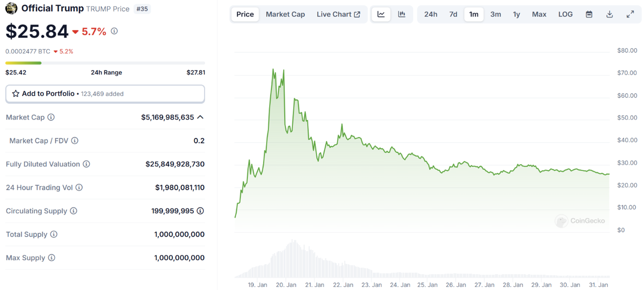The image size is (644, 290).
Task: Click the Market Cap info icon
Action: pyautogui.click(x=51, y=117)
